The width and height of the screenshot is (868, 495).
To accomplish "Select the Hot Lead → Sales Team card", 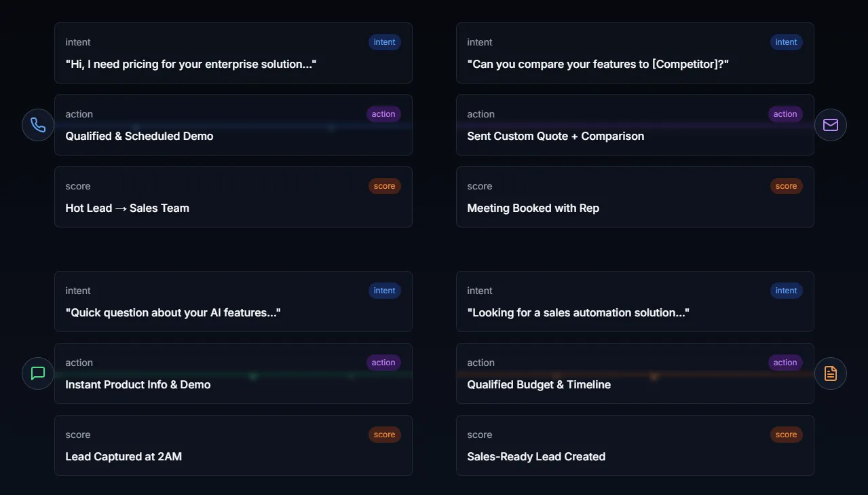I will click(x=233, y=198).
